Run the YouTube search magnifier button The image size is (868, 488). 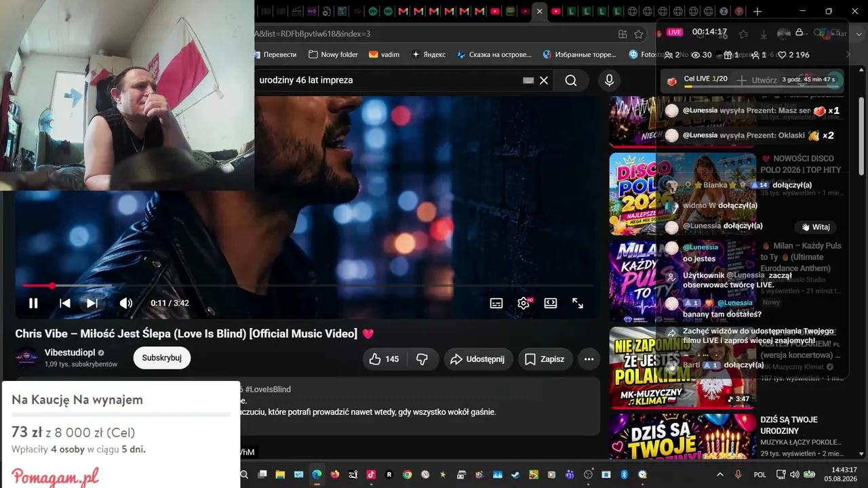click(x=571, y=81)
